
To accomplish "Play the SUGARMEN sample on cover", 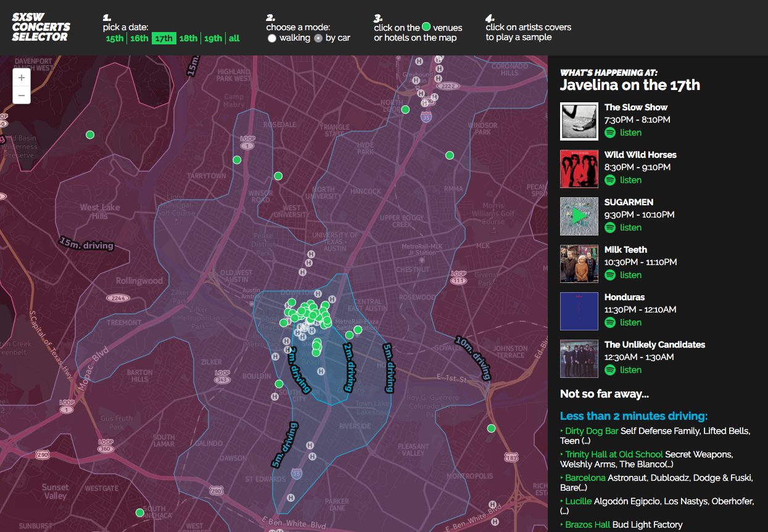I will tap(579, 216).
